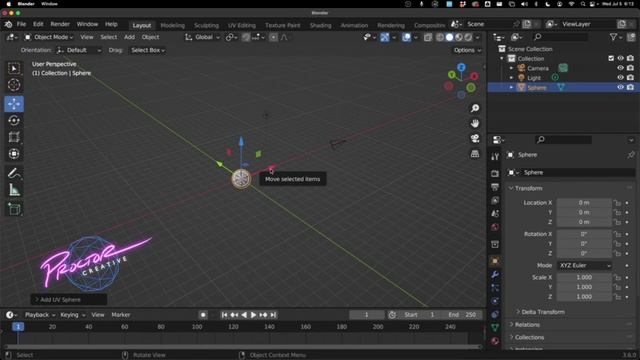Toggle the Location X lock

617,203
